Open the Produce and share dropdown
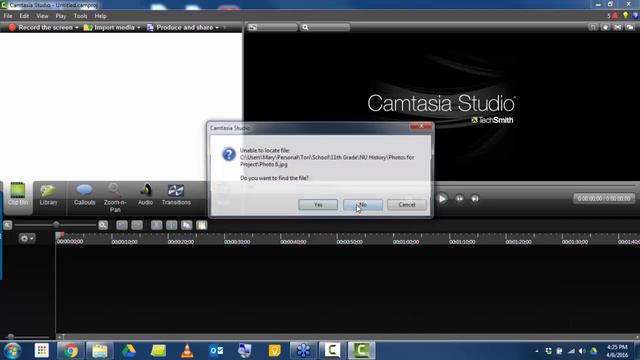640x360 pixels. click(x=183, y=27)
